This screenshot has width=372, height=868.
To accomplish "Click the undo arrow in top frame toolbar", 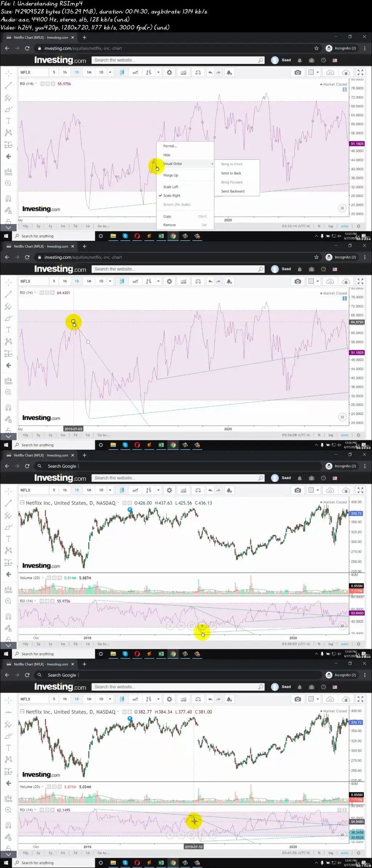I will coord(210,72).
